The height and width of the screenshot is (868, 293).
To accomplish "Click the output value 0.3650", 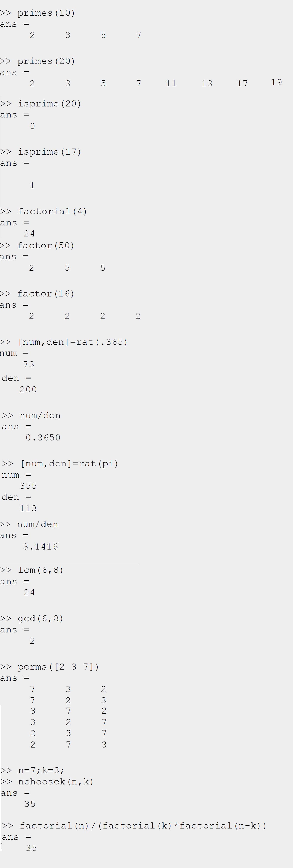I will (x=43, y=438).
